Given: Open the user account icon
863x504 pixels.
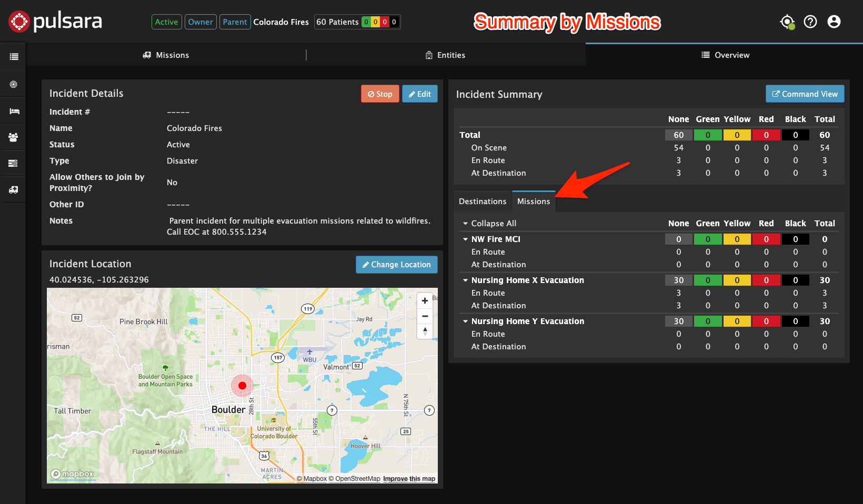Looking at the screenshot, I should click(x=834, y=22).
